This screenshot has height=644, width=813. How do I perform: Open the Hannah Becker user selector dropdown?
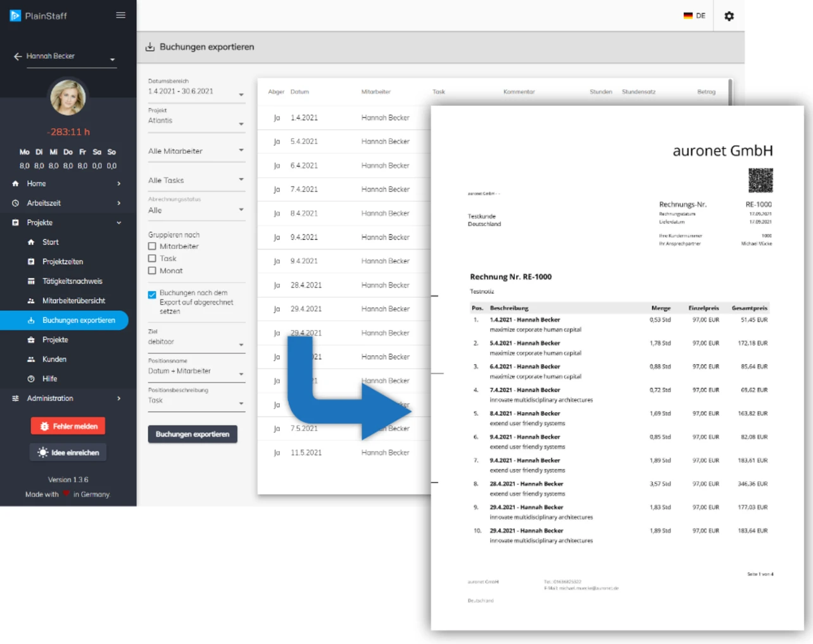click(x=72, y=58)
